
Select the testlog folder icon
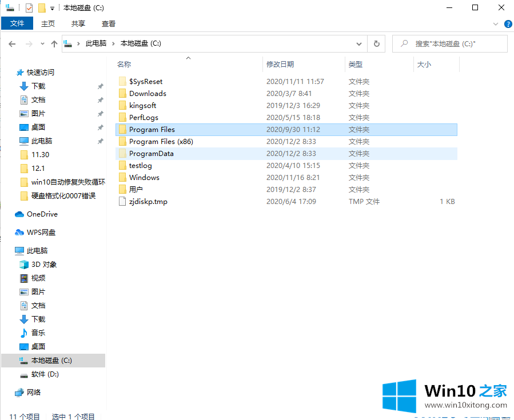(122, 166)
